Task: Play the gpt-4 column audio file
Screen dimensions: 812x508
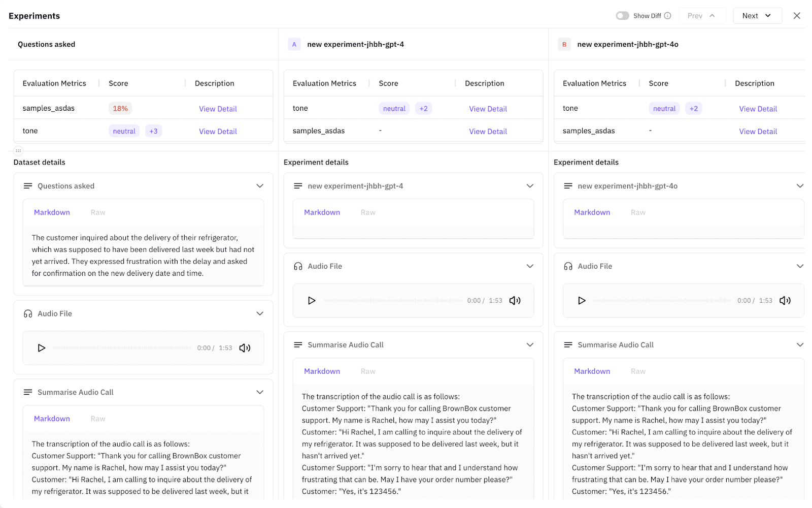Action: click(312, 301)
